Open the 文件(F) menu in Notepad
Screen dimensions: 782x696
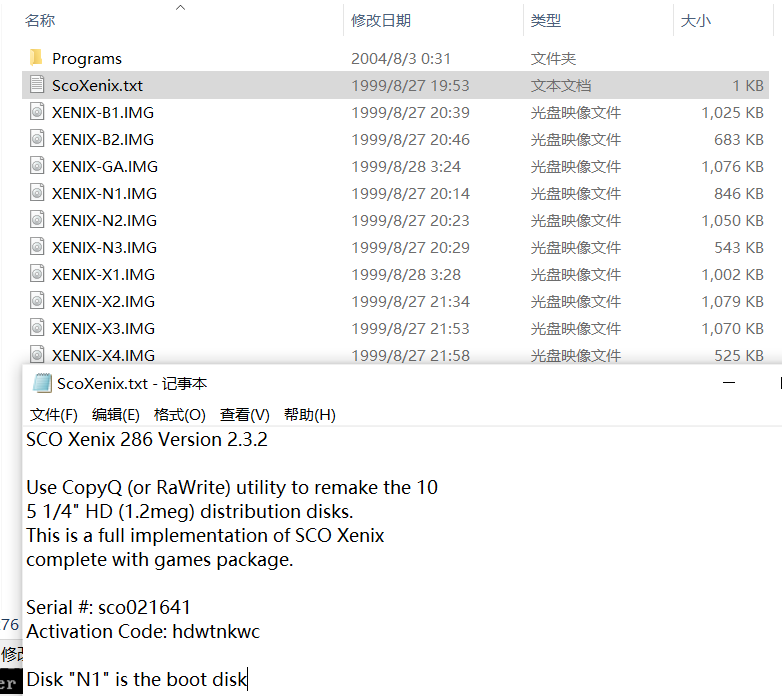(x=54, y=414)
